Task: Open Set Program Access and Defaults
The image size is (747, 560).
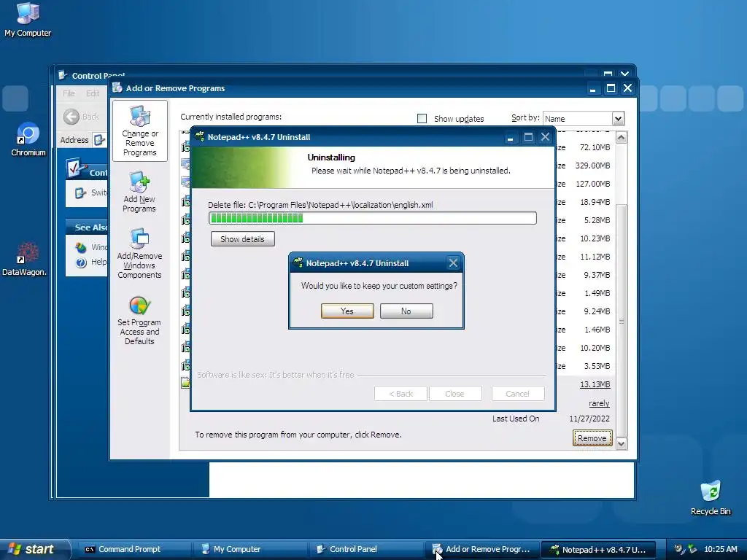Action: click(139, 320)
